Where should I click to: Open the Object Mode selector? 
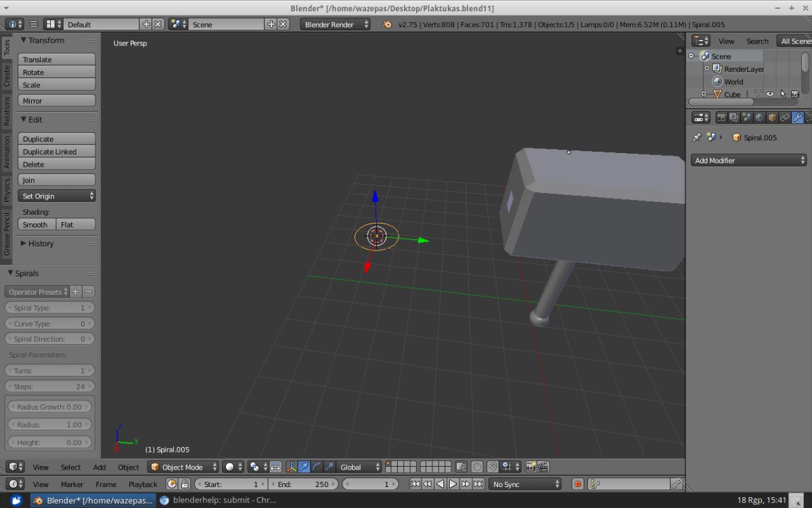(x=183, y=467)
